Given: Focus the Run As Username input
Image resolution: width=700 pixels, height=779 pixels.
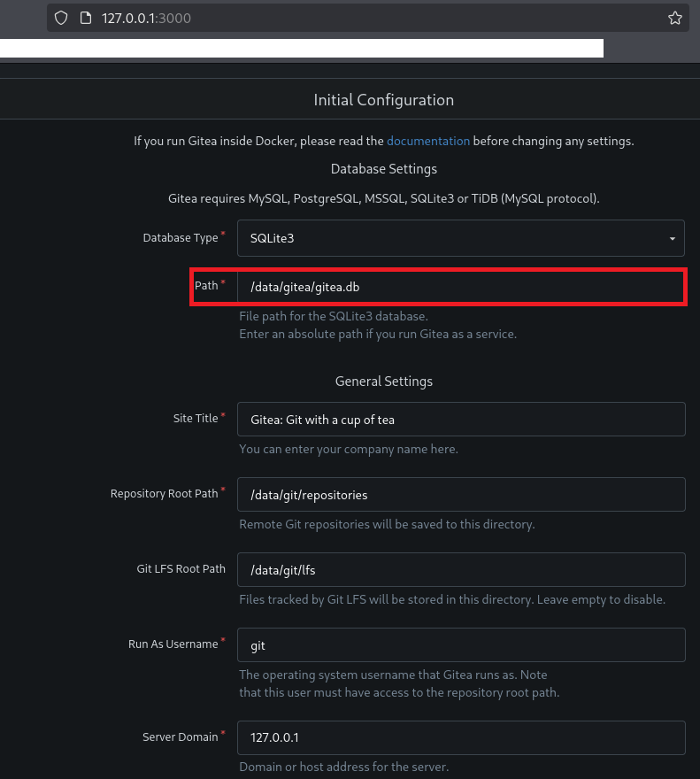Looking at the screenshot, I should tap(460, 645).
